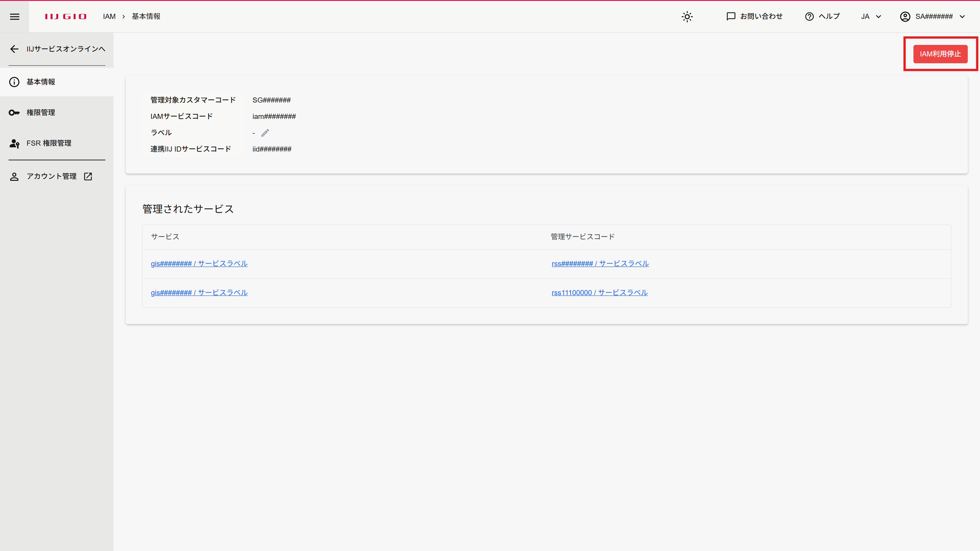Click 基本情報 in the breadcrumb
980x551 pixels.
click(x=146, y=16)
